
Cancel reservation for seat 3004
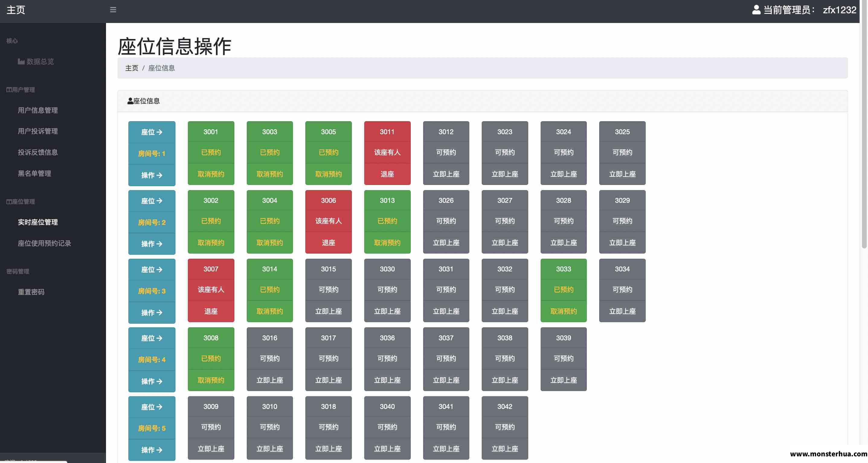(270, 243)
